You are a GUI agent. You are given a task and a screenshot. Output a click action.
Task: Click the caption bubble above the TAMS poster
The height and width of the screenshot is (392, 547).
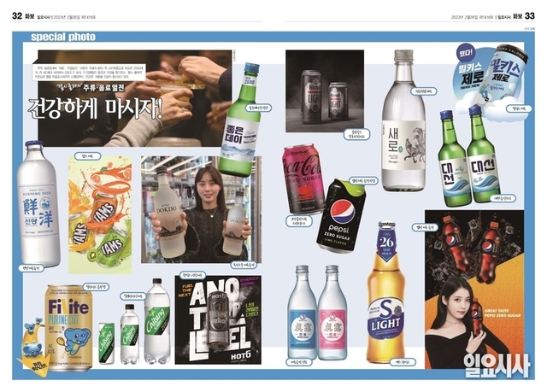[87, 155]
